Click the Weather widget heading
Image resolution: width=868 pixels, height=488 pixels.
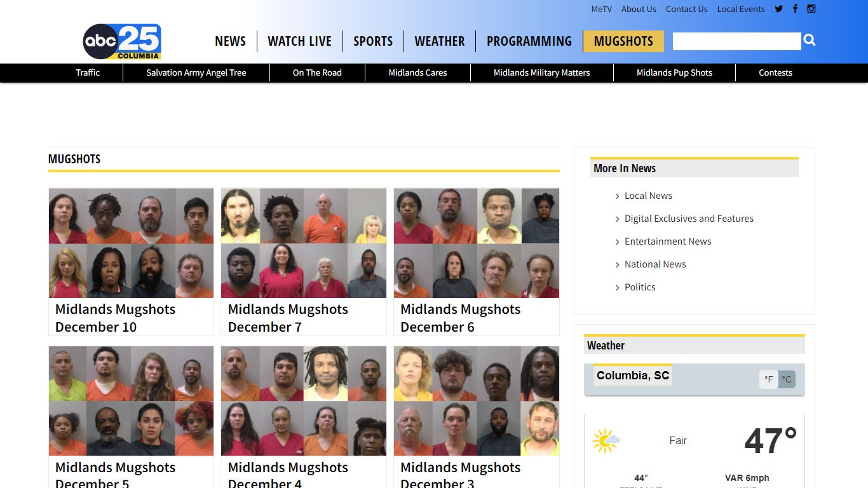point(606,346)
